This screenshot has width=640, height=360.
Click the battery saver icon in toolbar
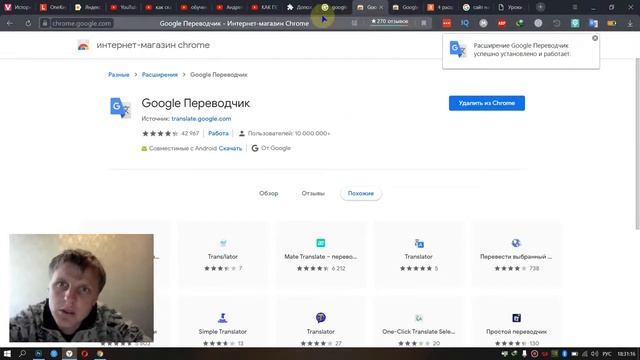(611, 23)
